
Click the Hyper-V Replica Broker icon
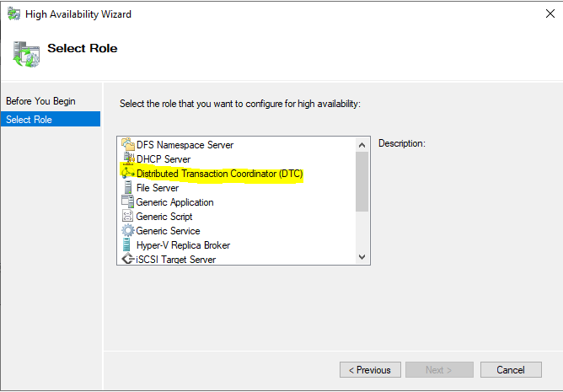tap(127, 245)
